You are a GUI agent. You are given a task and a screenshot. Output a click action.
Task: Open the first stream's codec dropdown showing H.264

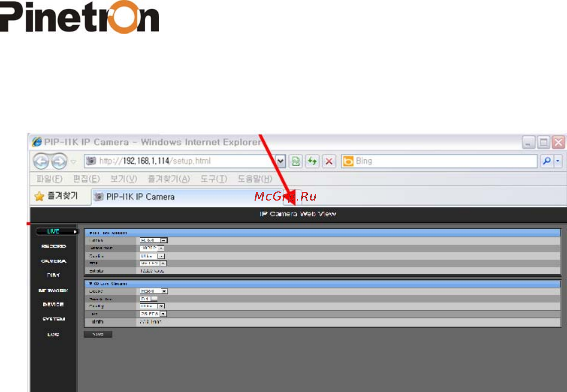coord(154,240)
